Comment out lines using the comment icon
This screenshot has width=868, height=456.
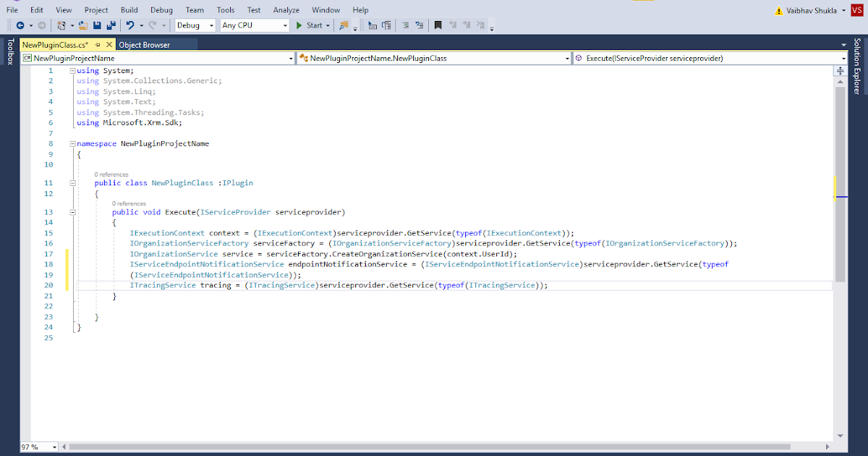[x=407, y=25]
